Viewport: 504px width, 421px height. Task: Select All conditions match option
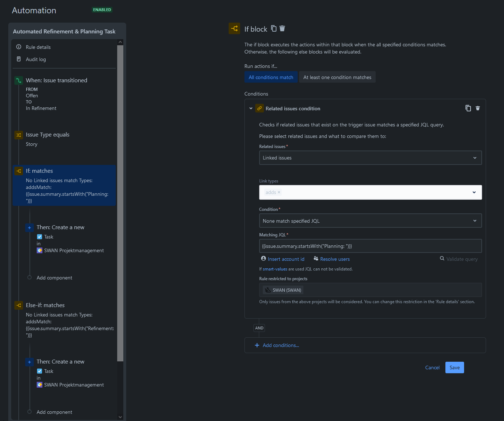(x=271, y=77)
